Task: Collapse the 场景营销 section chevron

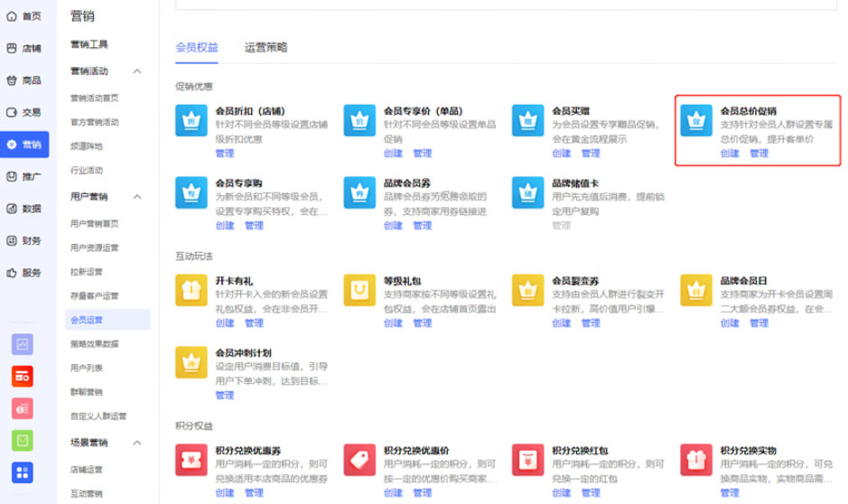Action: click(x=137, y=443)
